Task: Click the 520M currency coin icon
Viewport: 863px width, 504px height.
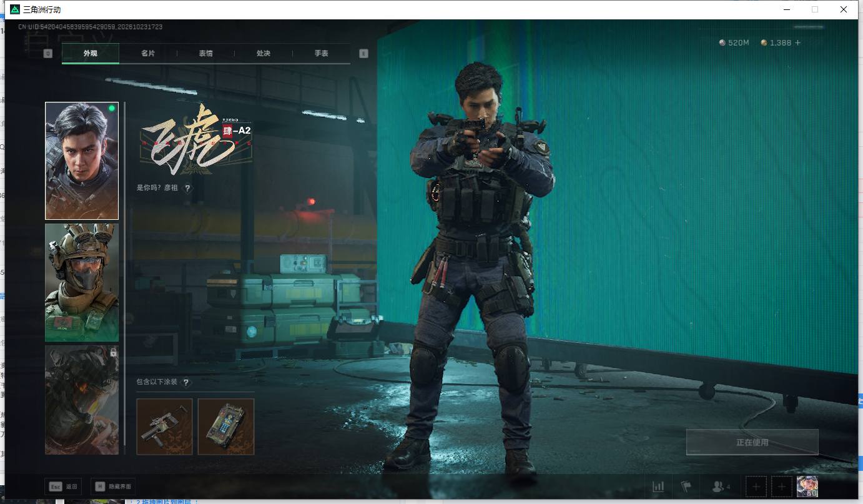Action: (722, 43)
